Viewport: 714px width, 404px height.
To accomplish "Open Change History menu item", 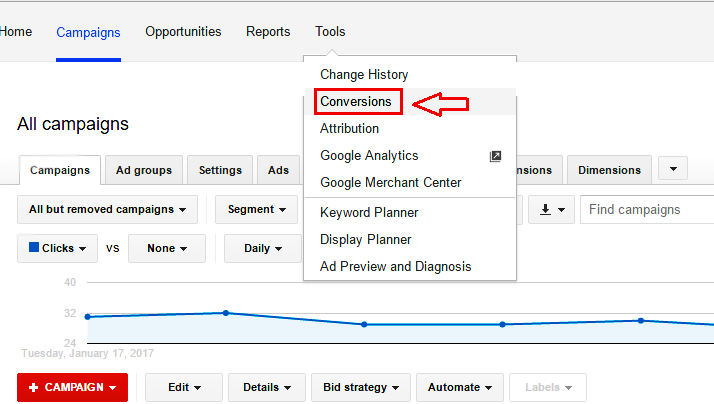I will (x=364, y=75).
